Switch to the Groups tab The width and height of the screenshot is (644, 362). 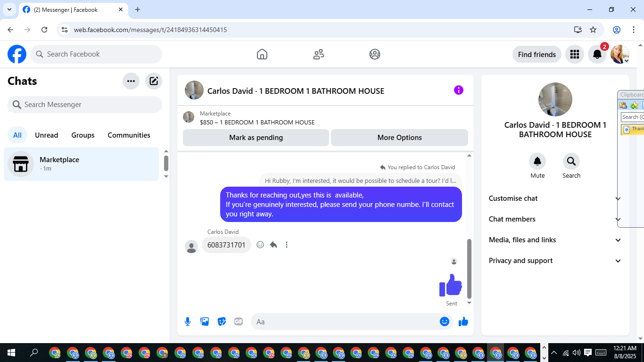pyautogui.click(x=83, y=135)
